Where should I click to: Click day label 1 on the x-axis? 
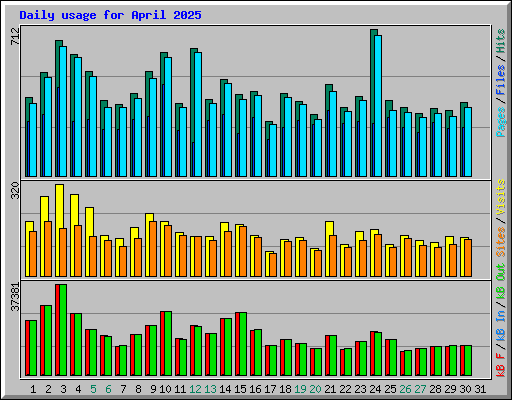tap(33, 389)
